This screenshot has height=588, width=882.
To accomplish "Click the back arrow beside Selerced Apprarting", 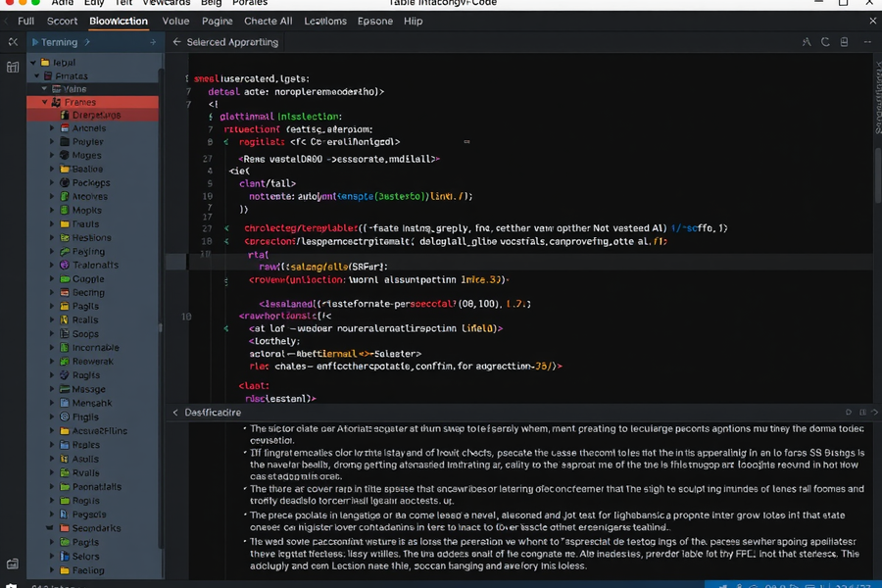I will pyautogui.click(x=176, y=41).
